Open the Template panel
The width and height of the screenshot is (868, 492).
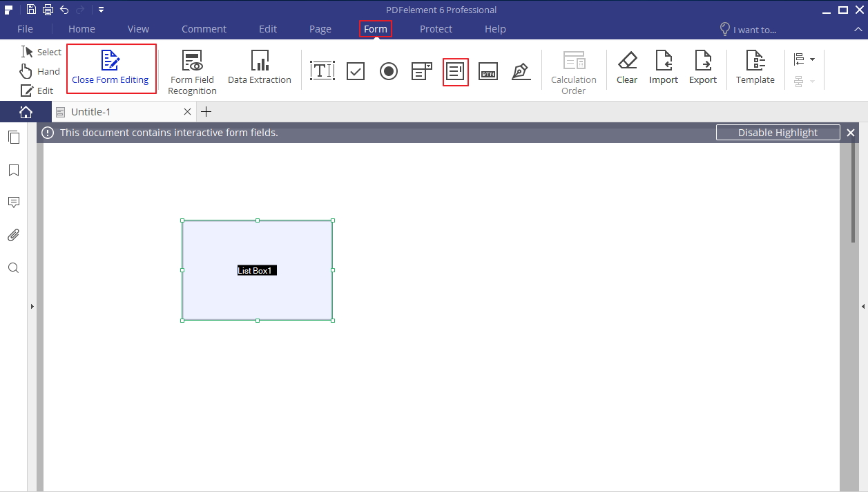click(x=755, y=69)
